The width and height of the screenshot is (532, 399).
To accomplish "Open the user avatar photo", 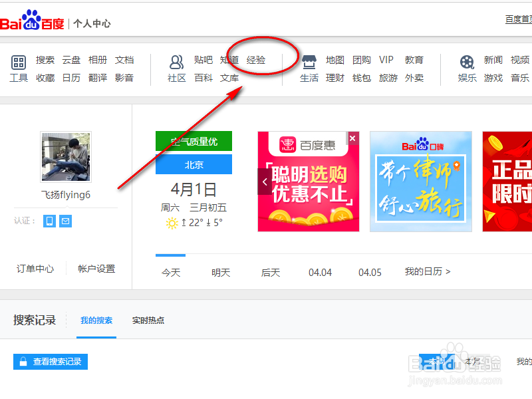I will (x=66, y=157).
